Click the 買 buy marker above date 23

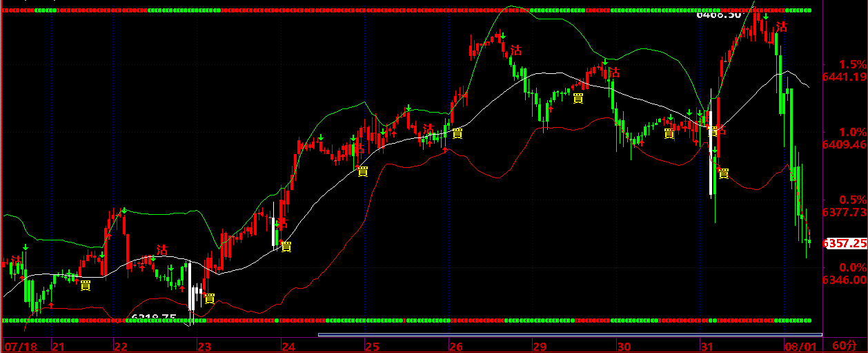coord(210,298)
